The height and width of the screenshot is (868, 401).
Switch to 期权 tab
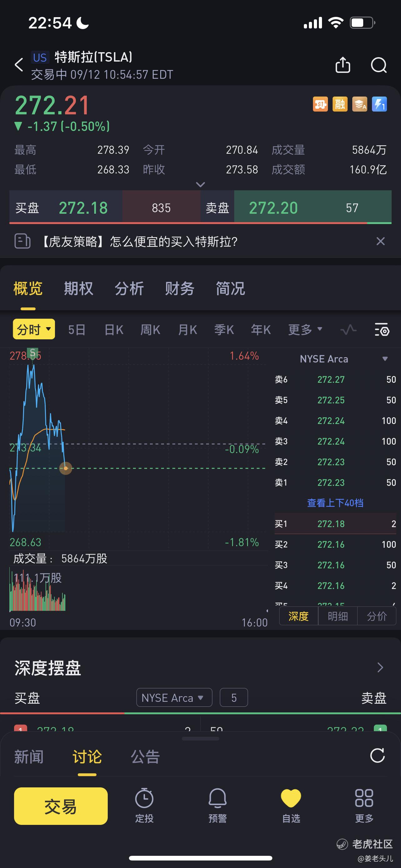[x=78, y=289]
